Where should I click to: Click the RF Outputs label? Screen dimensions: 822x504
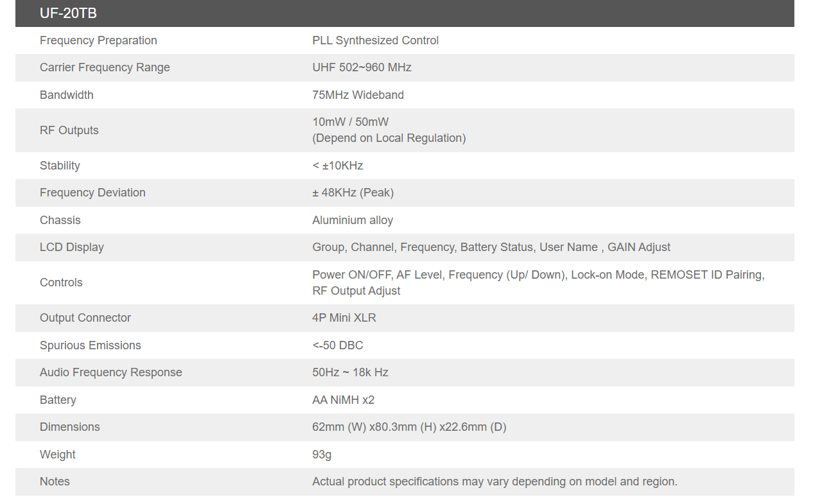coord(69,130)
